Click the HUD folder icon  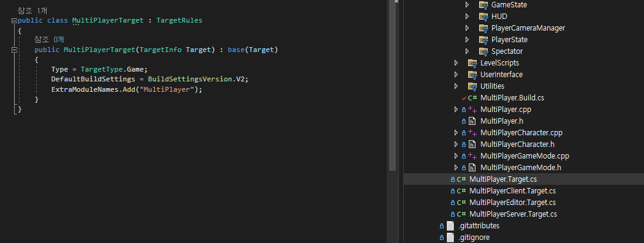[x=483, y=17]
